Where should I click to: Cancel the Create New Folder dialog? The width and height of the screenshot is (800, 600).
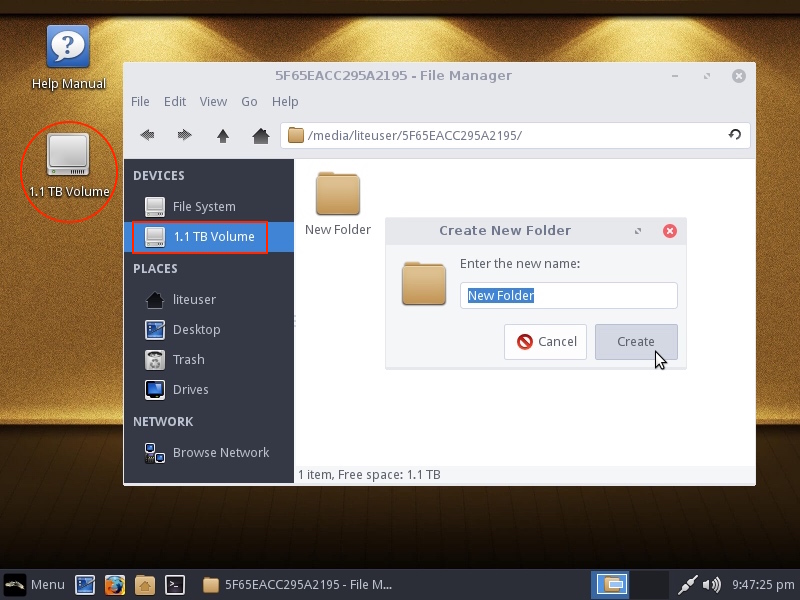546,341
